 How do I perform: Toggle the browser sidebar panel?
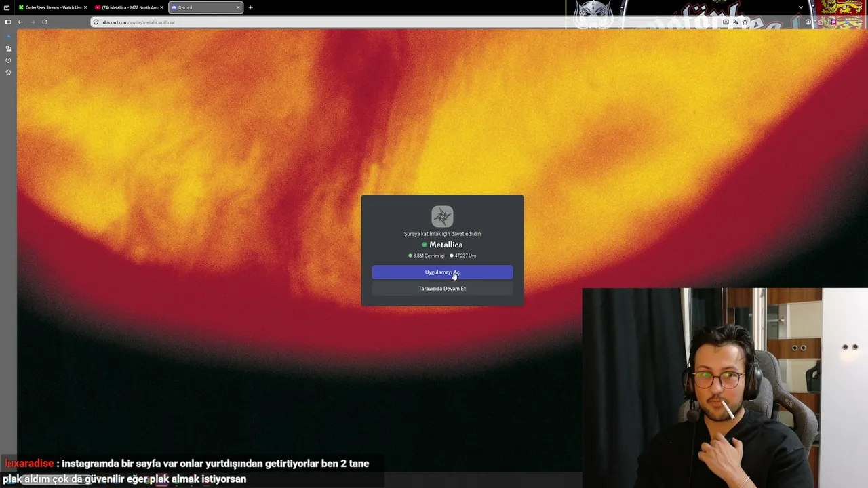8,22
